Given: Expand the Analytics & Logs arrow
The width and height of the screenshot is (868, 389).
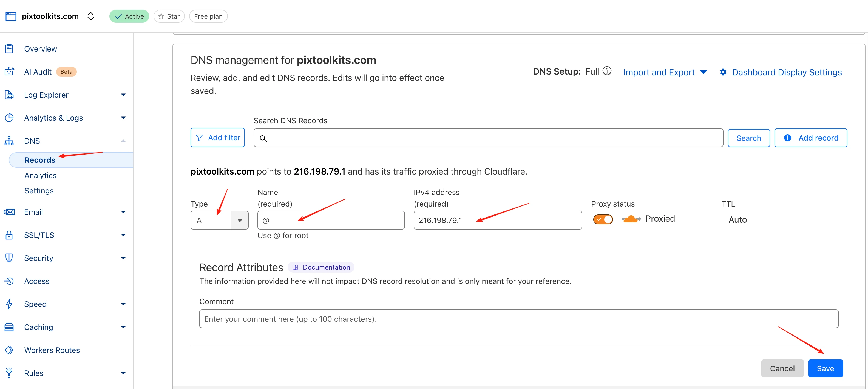Looking at the screenshot, I should tap(123, 118).
